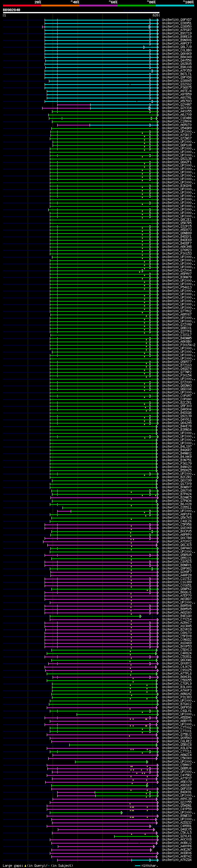Screen dimensions: 197x868
Task: Select the UniRef100_A7PGR7 label
Action: pyautogui.click(x=177, y=30)
